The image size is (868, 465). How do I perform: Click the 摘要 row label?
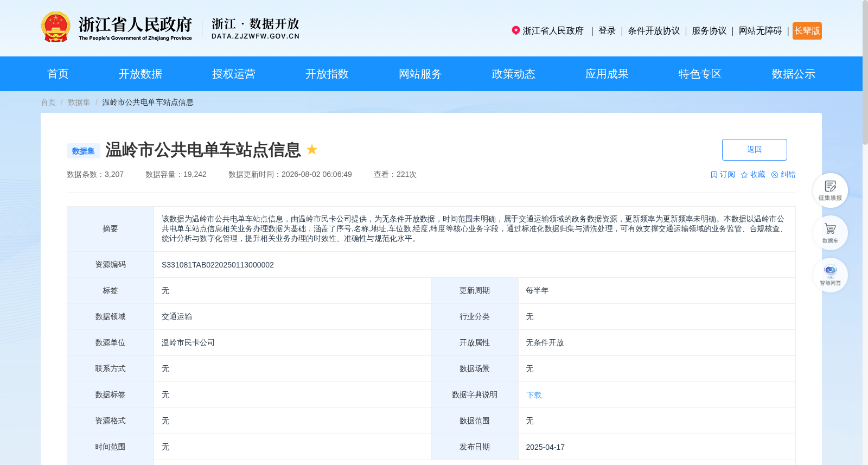tap(110, 229)
